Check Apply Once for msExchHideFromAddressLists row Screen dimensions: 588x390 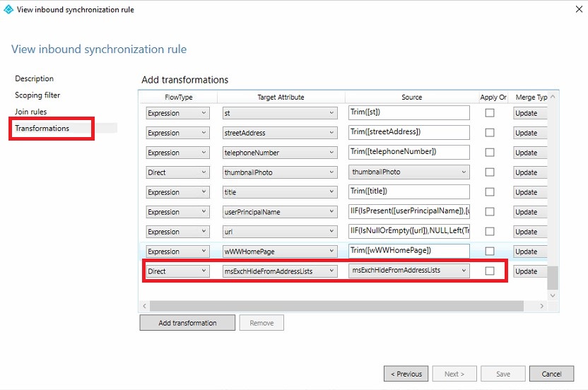tap(489, 271)
